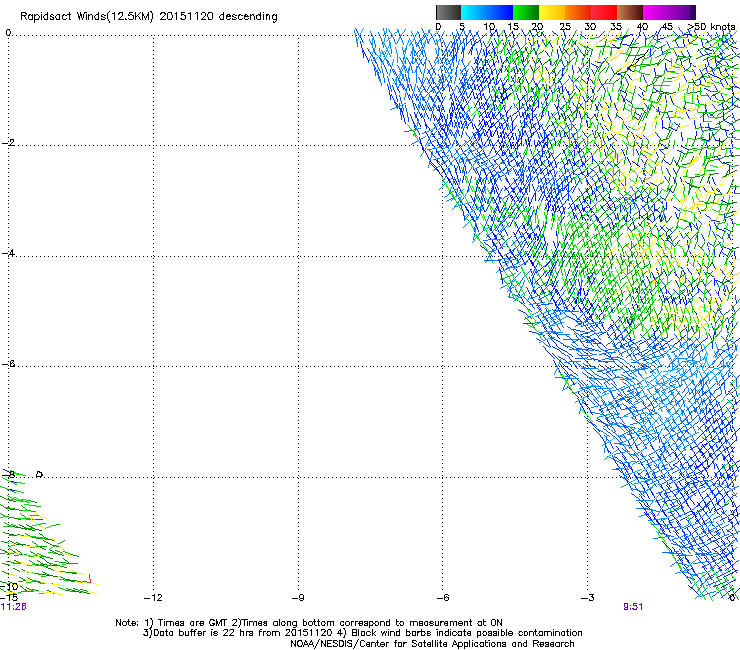The image size is (740, 650).
Task: Click the '0' latitude label at top-left
Action: point(8,32)
